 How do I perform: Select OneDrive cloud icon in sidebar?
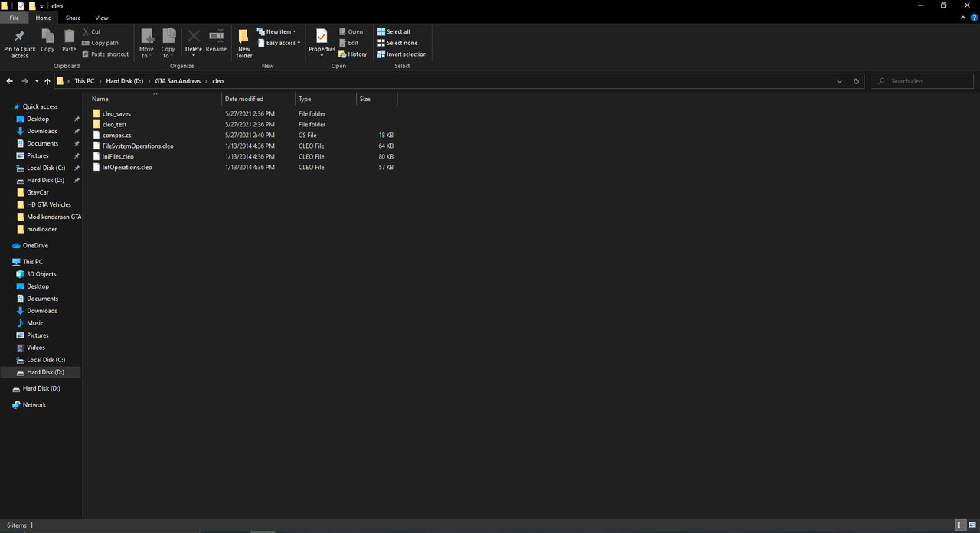pos(16,246)
